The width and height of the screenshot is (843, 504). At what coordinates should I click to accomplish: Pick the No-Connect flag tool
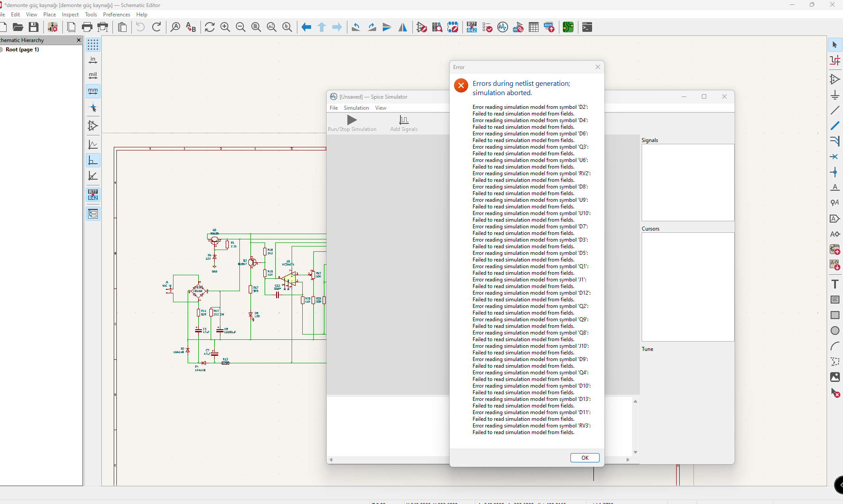[835, 157]
